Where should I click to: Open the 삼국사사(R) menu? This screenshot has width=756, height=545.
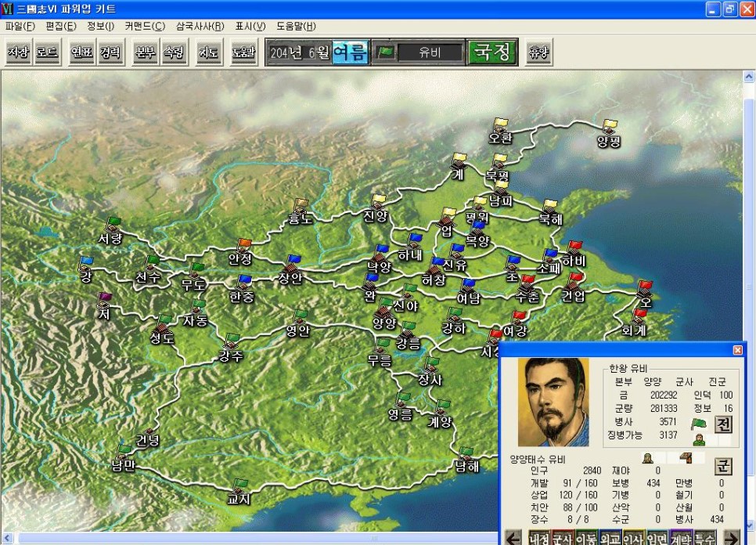[200, 26]
